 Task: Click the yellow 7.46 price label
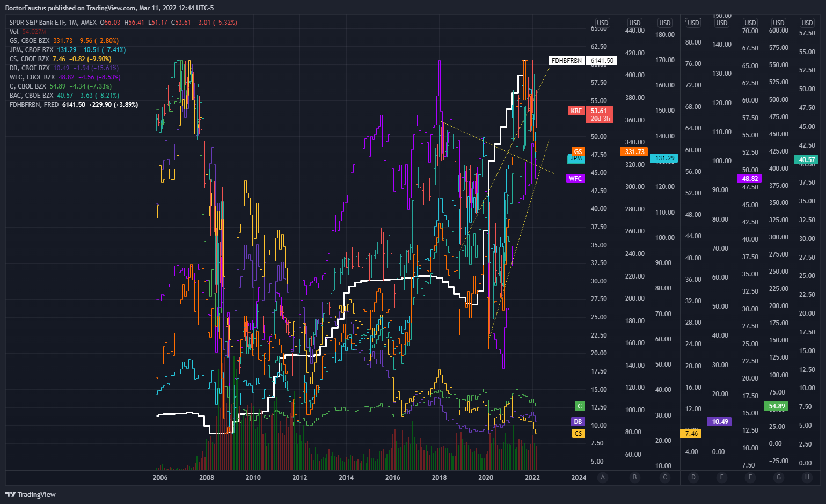coord(691,434)
